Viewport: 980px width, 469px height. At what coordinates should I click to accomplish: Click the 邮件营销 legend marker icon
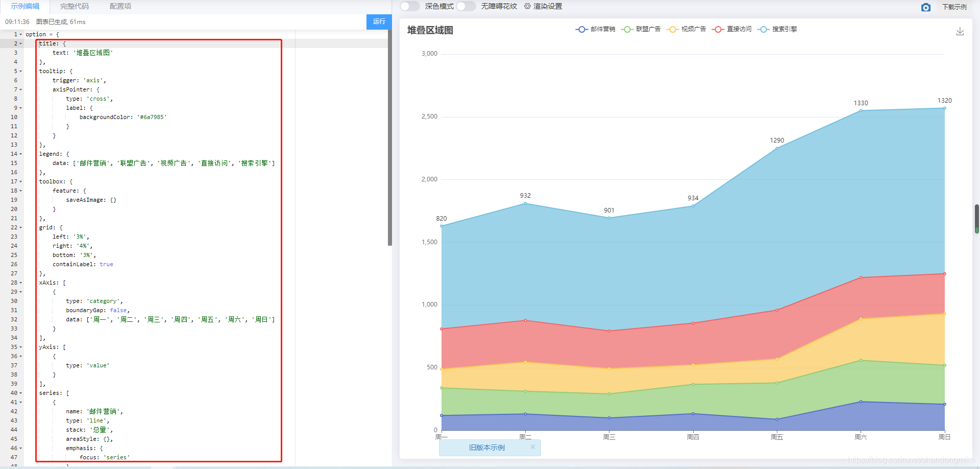tap(581, 29)
